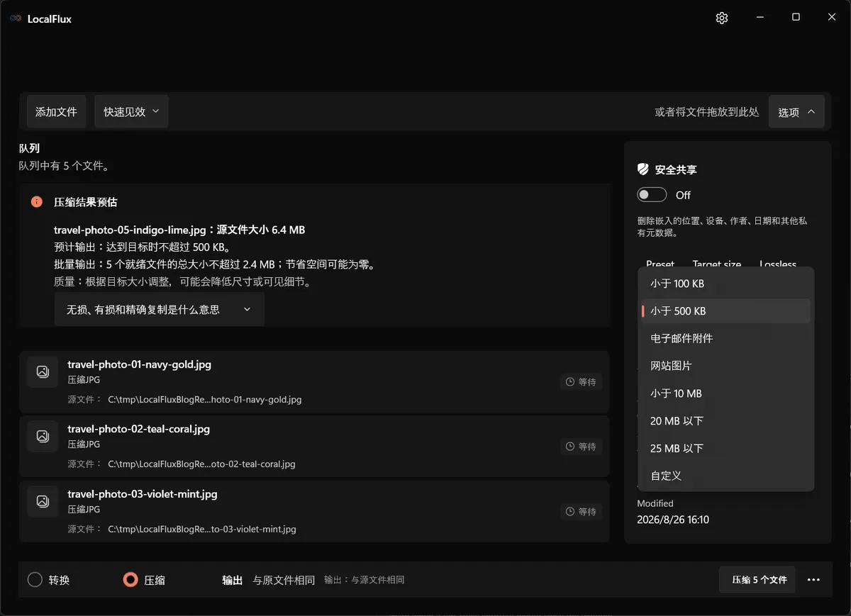Click the 等待 status badge for travel-photo-02-teal-coral.jpg

581,447
